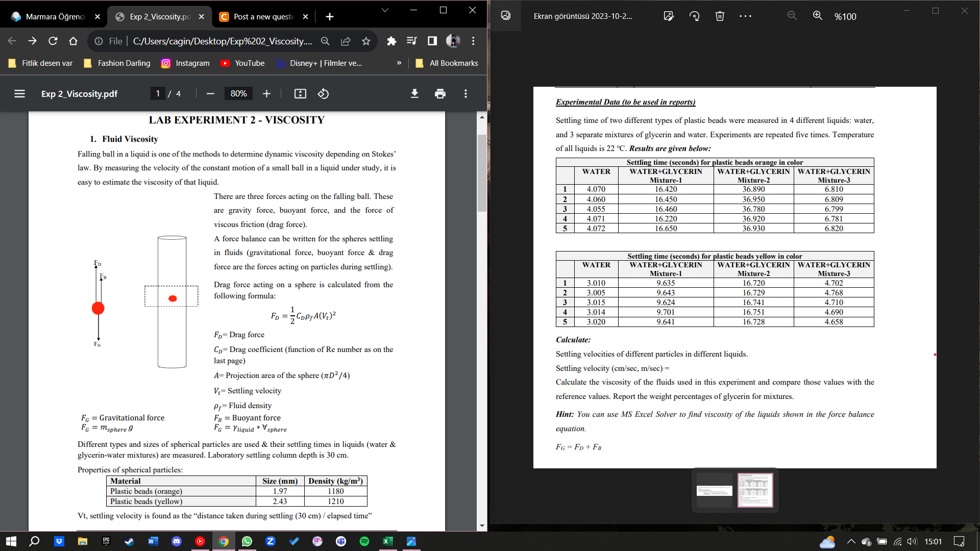Open Chrome tab search dropdown
The height and width of the screenshot is (551, 980).
[385, 10]
